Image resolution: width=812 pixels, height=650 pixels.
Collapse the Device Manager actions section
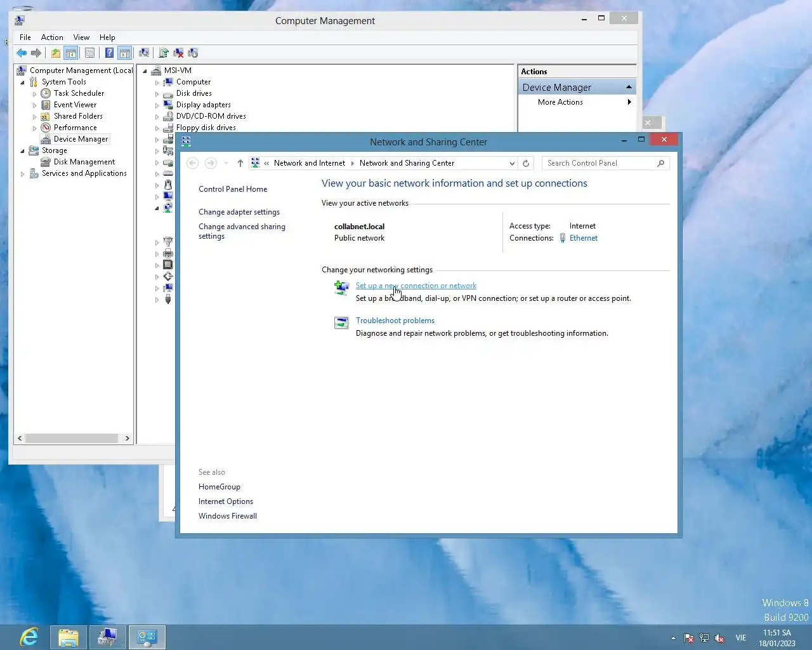(x=629, y=87)
